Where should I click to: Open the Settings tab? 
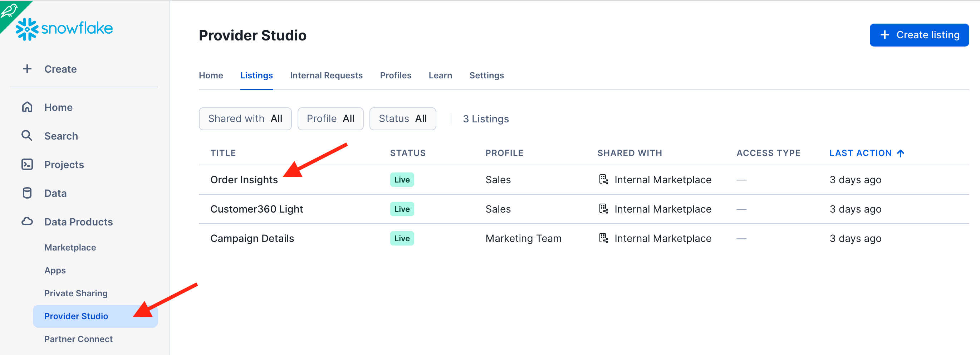[486, 76]
